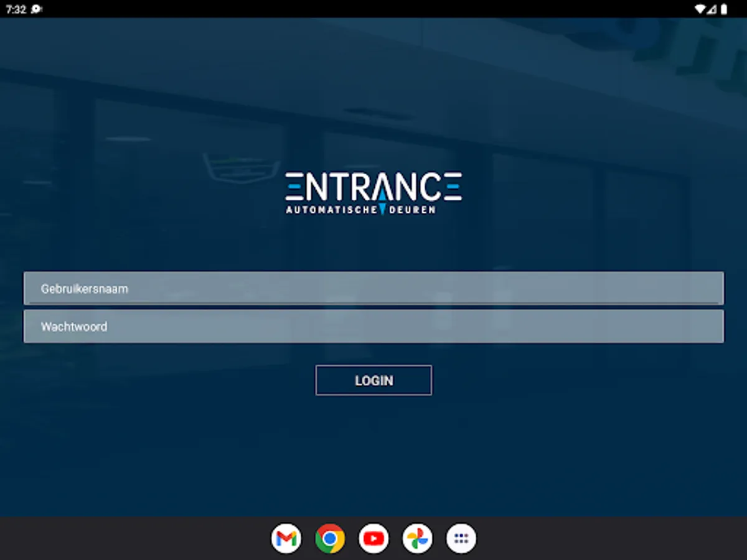Open Gmail from the dock
Viewport: 747px width, 560px height.
(x=286, y=538)
